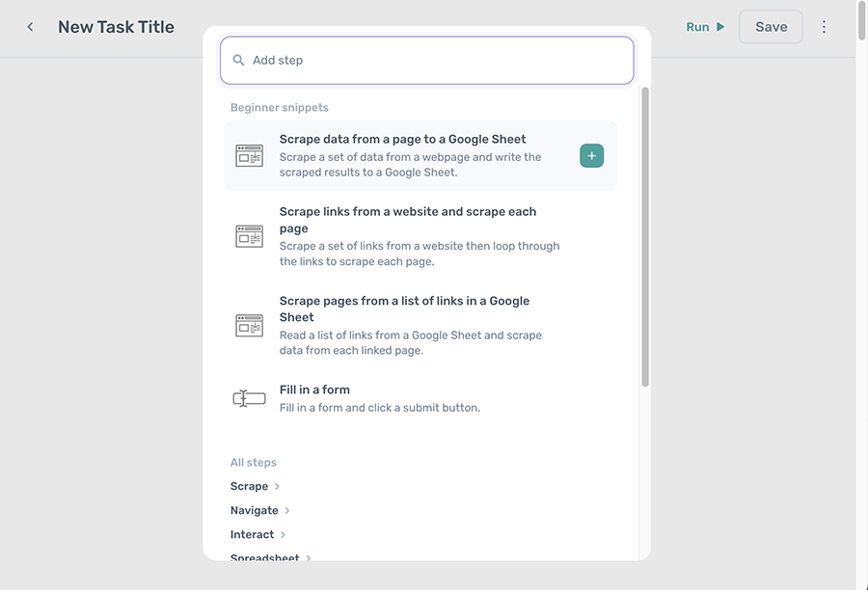
Task: Click inside the Add step search field
Action: pyautogui.click(x=426, y=60)
